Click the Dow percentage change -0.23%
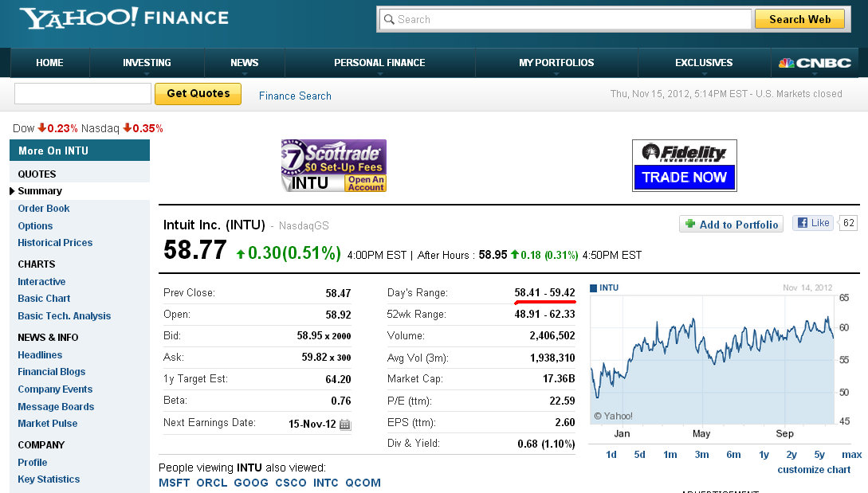Viewport: 868px width, 493px height. click(x=58, y=128)
